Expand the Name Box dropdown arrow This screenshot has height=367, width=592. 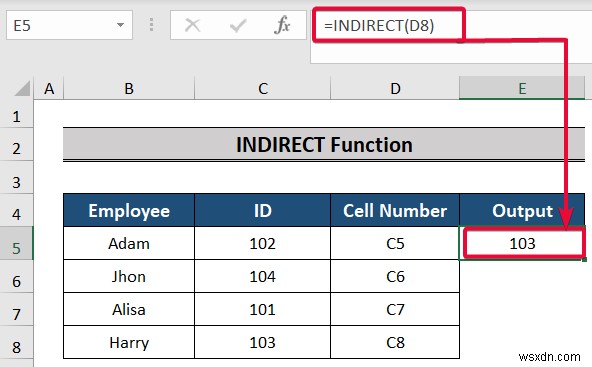point(120,25)
